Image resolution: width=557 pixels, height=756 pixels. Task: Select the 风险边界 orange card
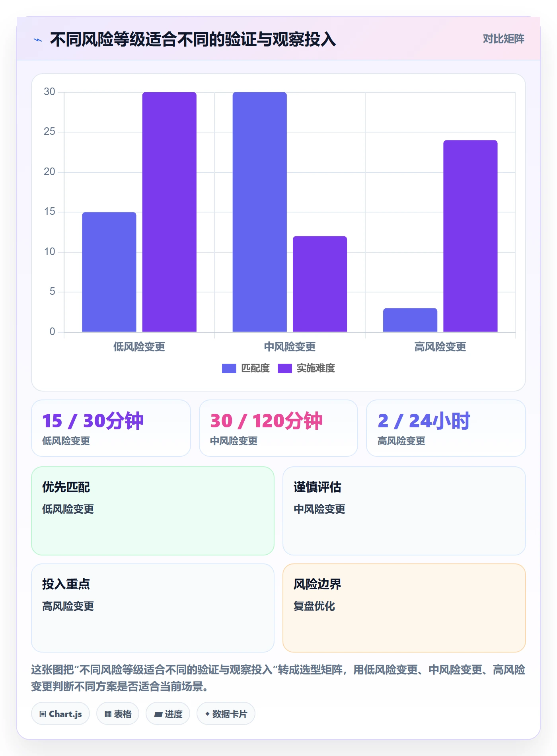click(404, 608)
